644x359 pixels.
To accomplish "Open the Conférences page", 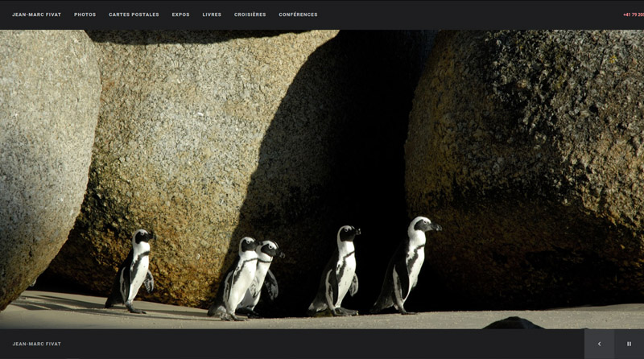I will pos(298,14).
